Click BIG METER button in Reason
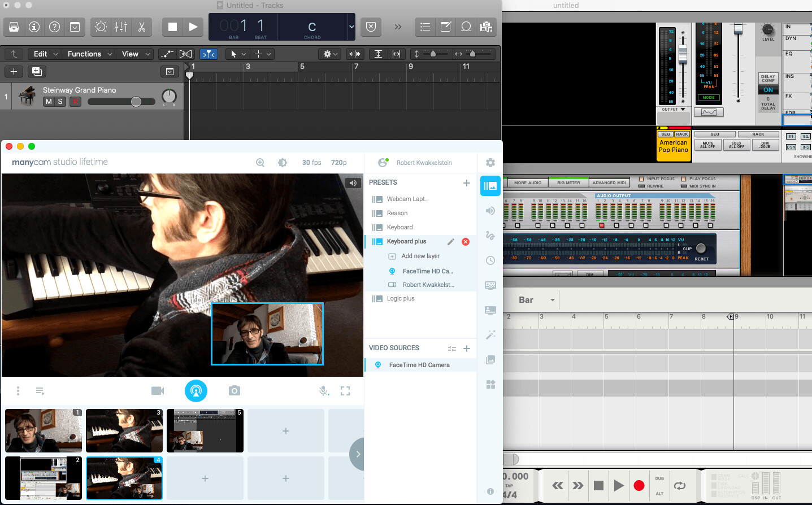This screenshot has height=505, width=812. click(568, 183)
